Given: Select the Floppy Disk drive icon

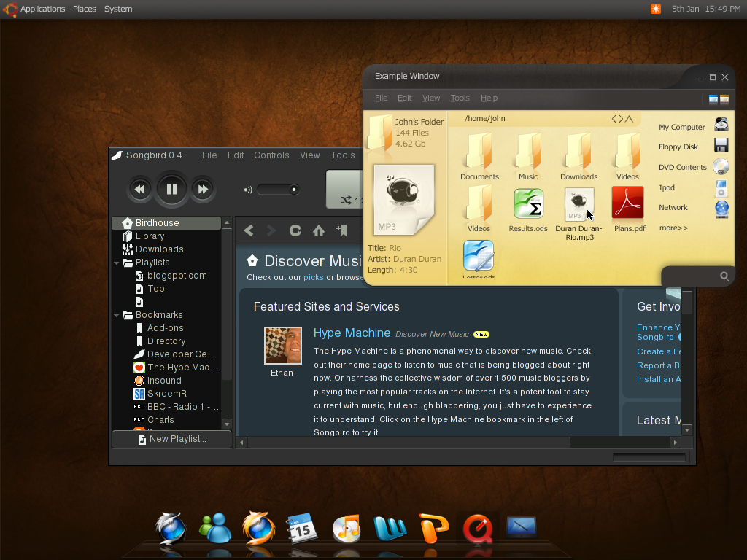Looking at the screenshot, I should tap(721, 145).
